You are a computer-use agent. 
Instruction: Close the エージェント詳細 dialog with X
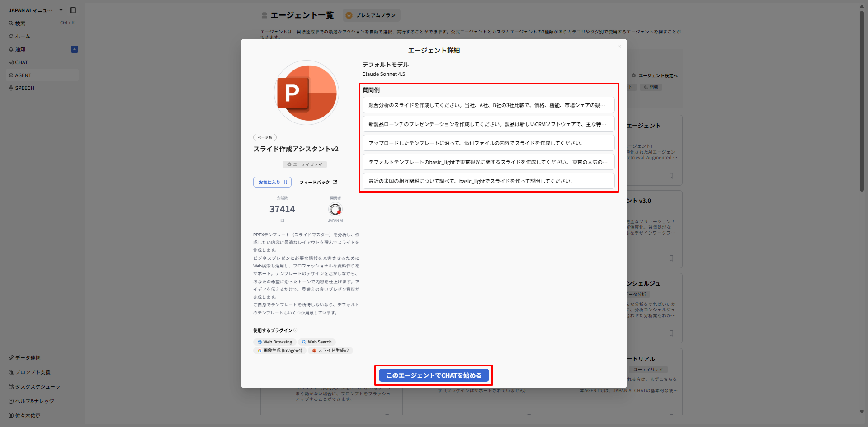point(619,47)
